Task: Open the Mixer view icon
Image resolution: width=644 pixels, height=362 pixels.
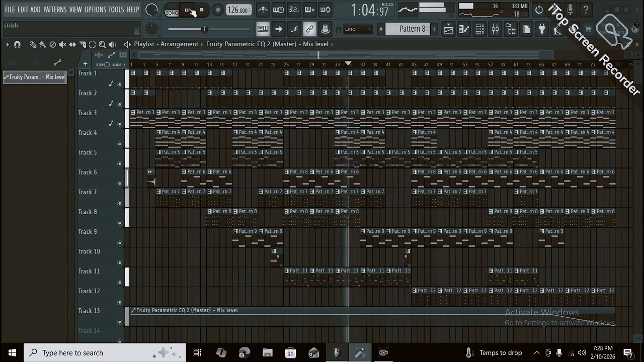Action: click(x=495, y=29)
